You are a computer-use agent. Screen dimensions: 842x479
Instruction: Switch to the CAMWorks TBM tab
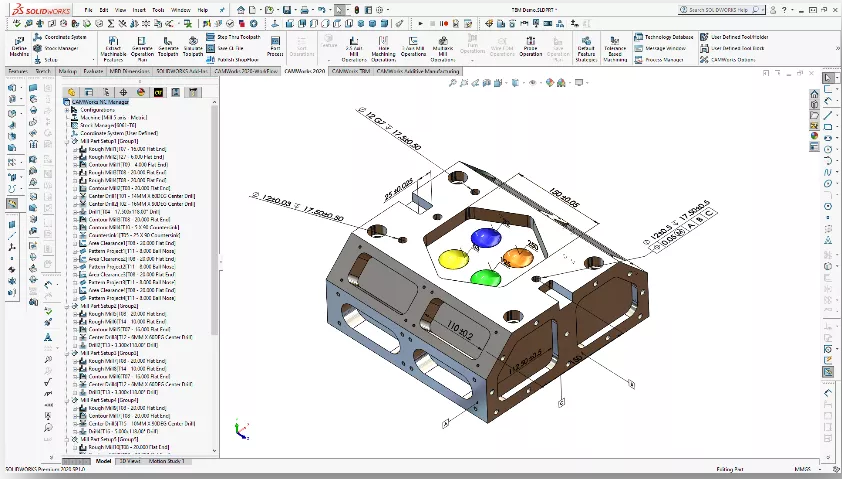pyautogui.click(x=351, y=71)
